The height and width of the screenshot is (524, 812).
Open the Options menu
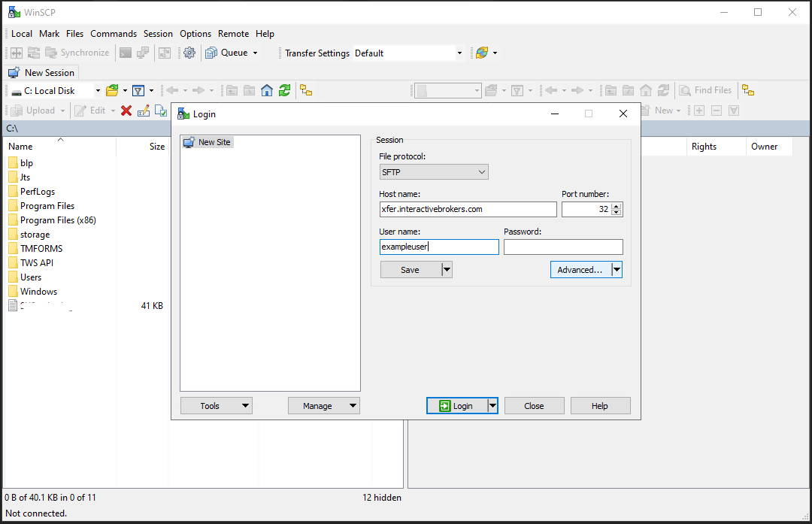[x=195, y=34]
